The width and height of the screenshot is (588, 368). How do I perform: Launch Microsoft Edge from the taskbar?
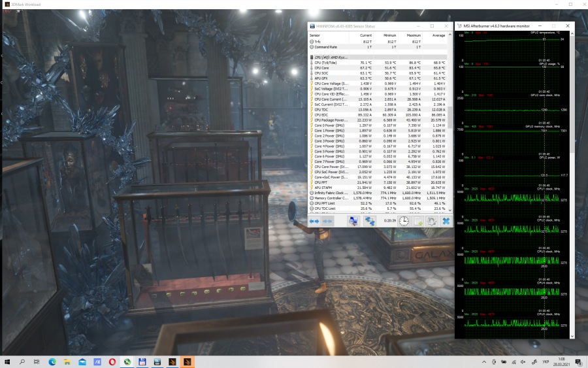point(52,361)
